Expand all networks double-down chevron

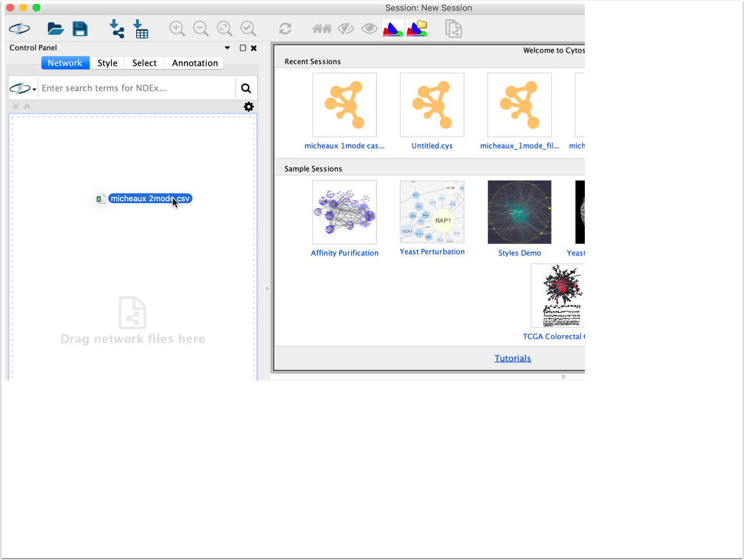pyautogui.click(x=16, y=106)
